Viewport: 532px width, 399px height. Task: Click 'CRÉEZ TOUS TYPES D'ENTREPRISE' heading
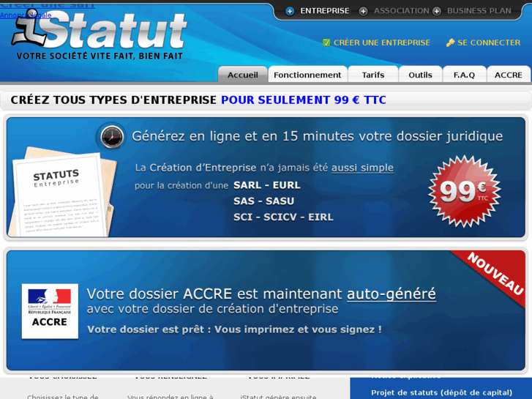113,100
